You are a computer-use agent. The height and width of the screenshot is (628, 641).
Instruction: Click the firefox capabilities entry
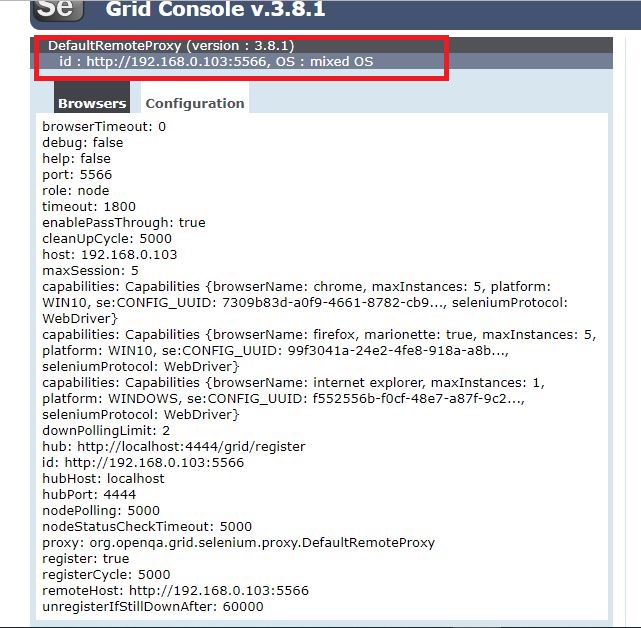[319, 350]
